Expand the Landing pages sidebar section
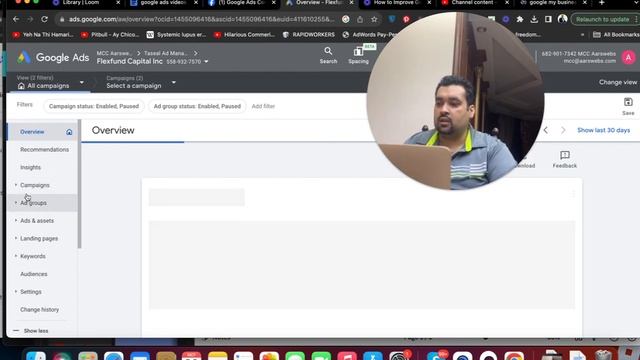Image resolution: width=640 pixels, height=360 pixels. [16, 238]
